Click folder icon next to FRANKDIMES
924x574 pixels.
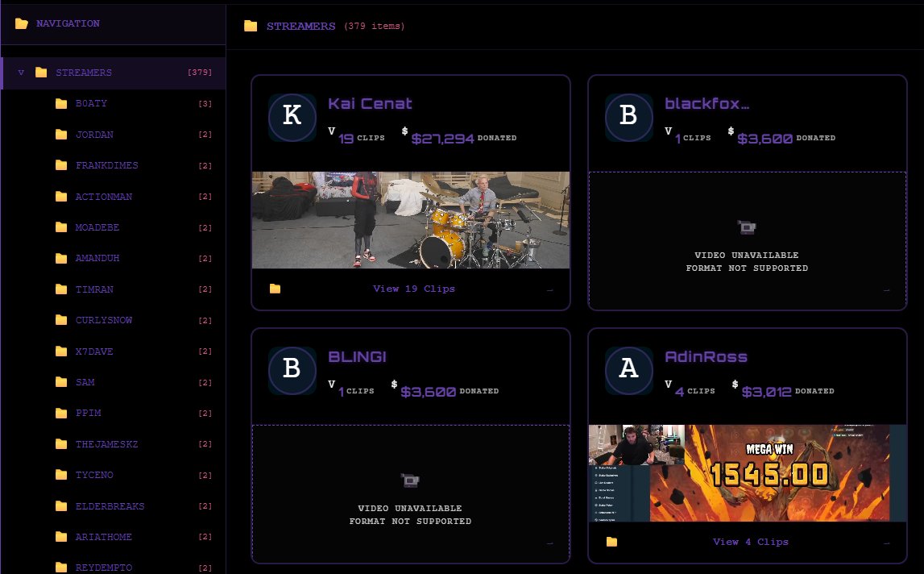tap(61, 165)
